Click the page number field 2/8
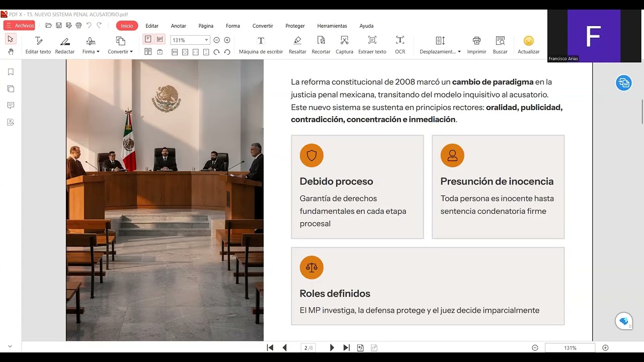 point(308,347)
